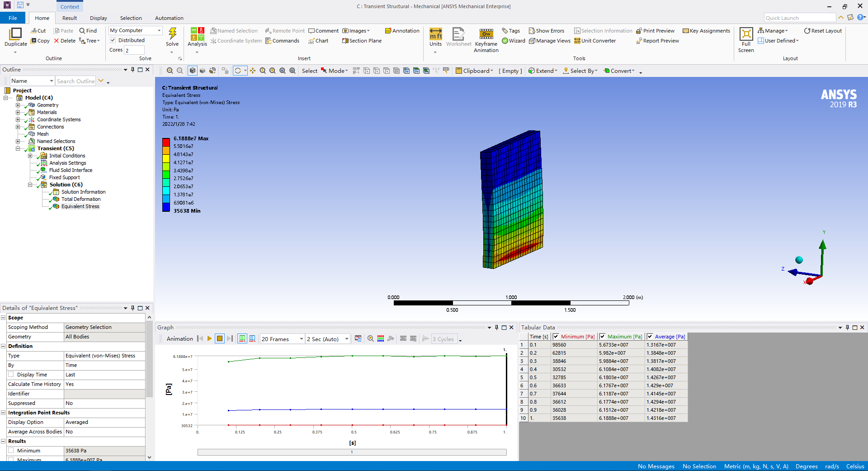Click the Mesh tree item

[42, 134]
